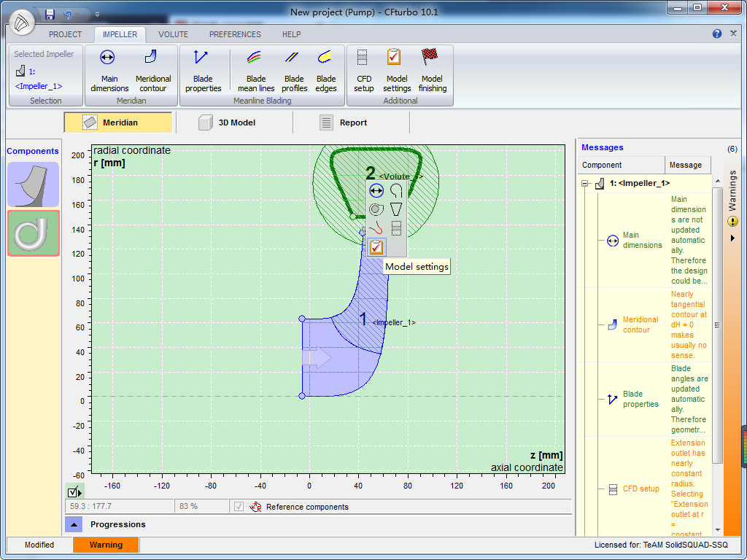Save the project with the floppy disk icon
The image size is (747, 560).
click(50, 15)
